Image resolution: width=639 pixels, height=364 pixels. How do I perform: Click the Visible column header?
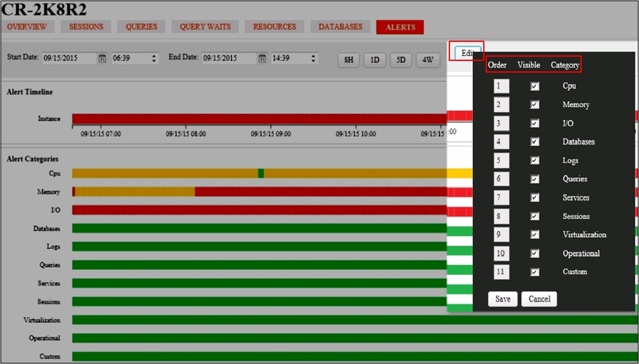pyautogui.click(x=528, y=65)
